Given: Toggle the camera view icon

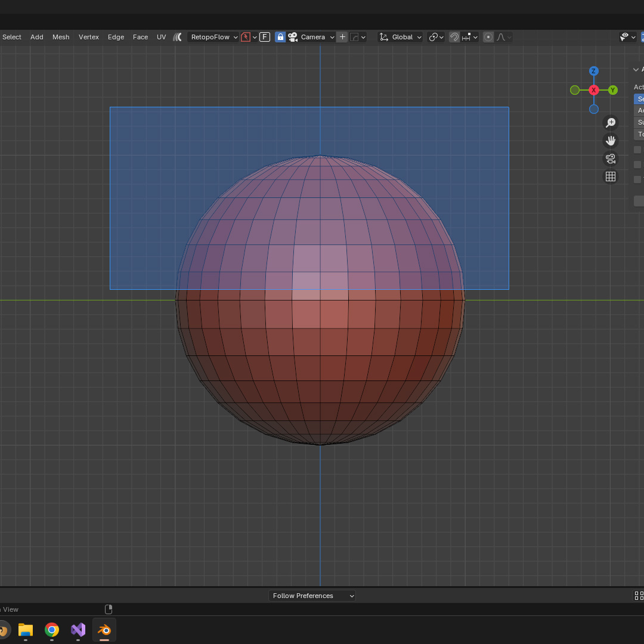Looking at the screenshot, I should click(611, 159).
